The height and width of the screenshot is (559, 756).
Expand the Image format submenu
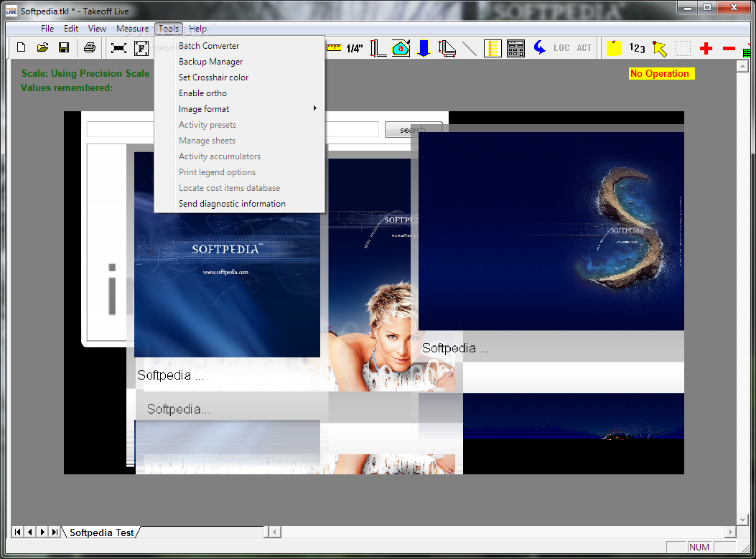click(x=240, y=109)
